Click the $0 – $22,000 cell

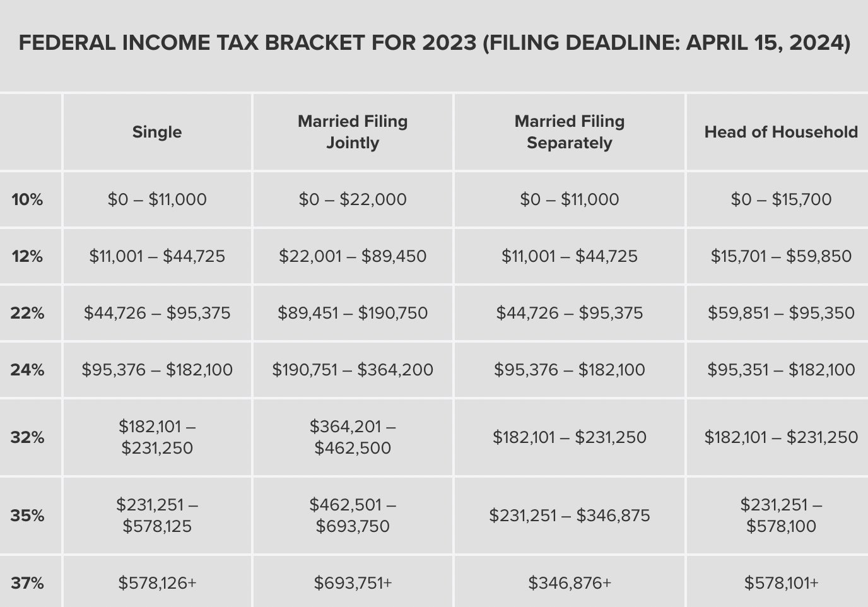(x=353, y=199)
